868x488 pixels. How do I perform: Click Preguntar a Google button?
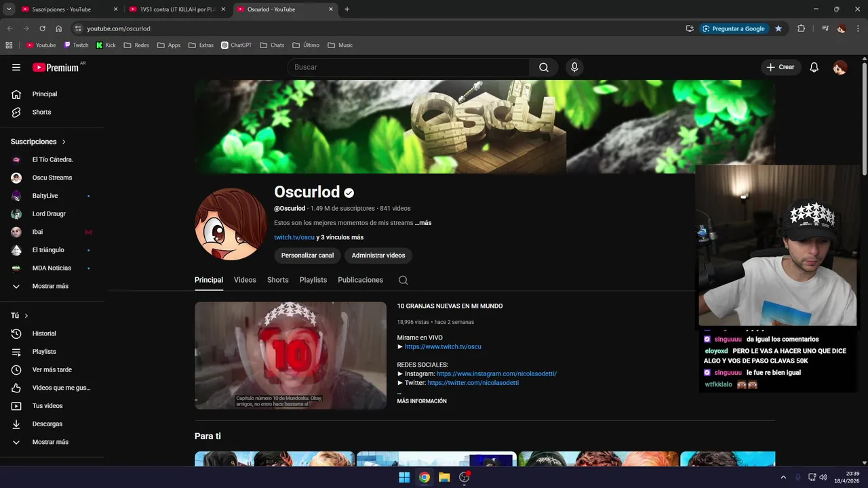pyautogui.click(x=734, y=28)
